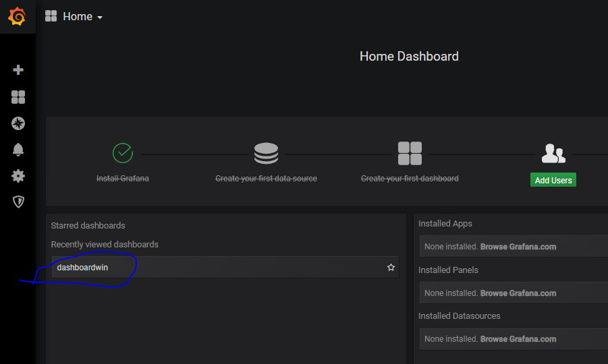Open the Dashboards grid icon in sidebar
Image resolution: width=608 pixels, height=364 pixels.
pyautogui.click(x=18, y=97)
